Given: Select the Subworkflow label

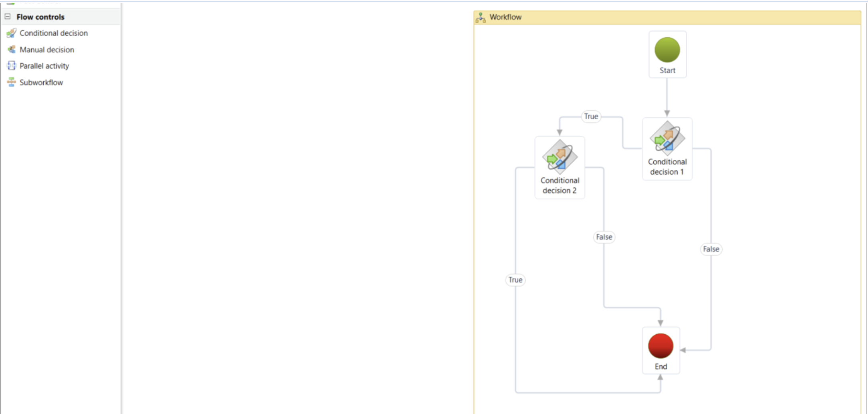Looking at the screenshot, I should coord(41,82).
